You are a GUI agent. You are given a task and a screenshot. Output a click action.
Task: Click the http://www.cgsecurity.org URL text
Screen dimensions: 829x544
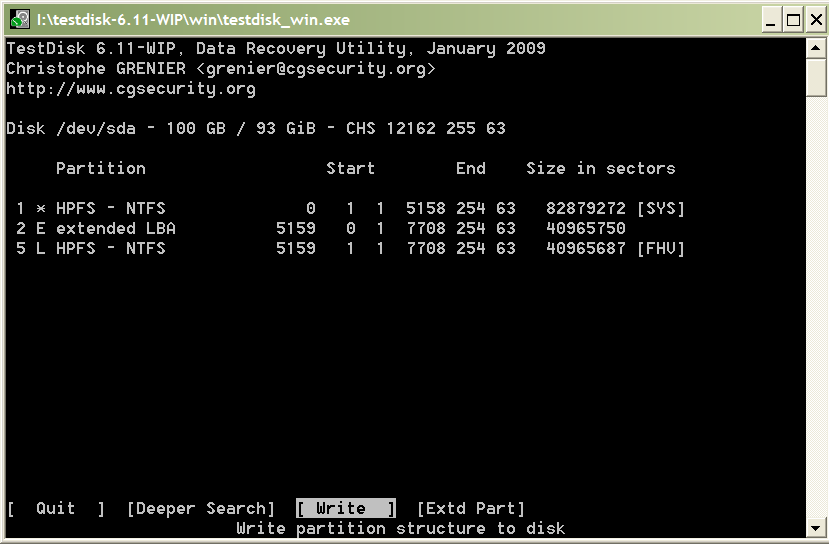(131, 89)
